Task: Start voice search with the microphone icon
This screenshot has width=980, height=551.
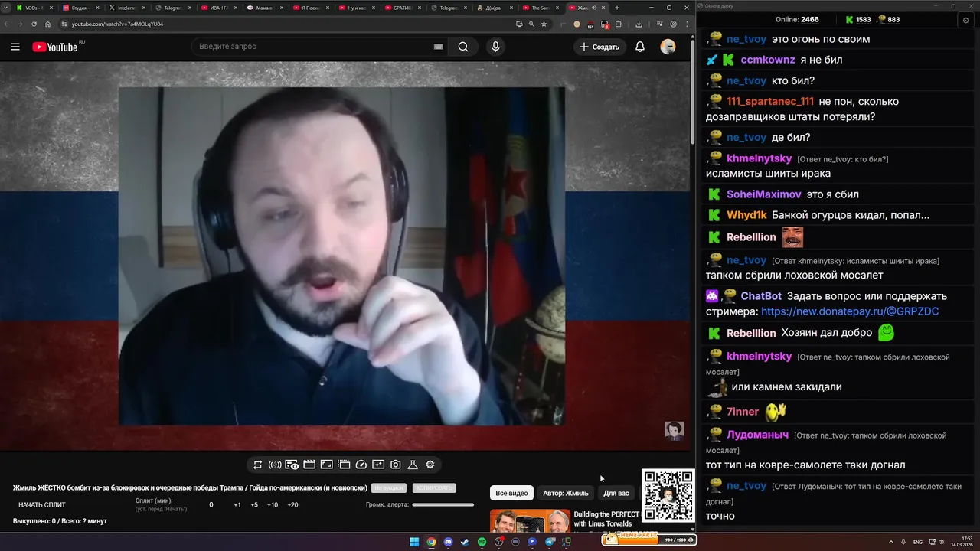Action: (x=495, y=47)
